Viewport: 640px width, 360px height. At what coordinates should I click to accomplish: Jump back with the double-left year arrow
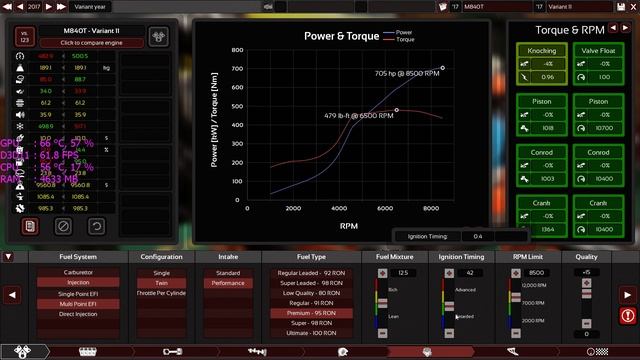tap(7, 7)
